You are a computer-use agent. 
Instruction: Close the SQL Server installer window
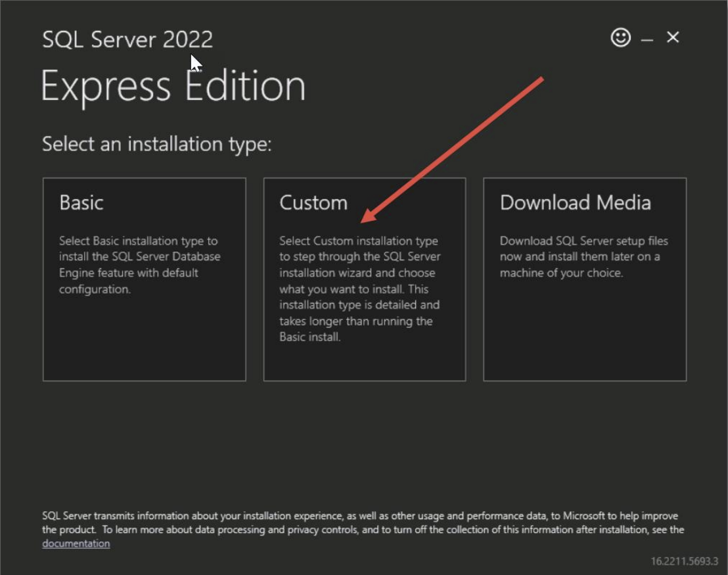pyautogui.click(x=673, y=37)
